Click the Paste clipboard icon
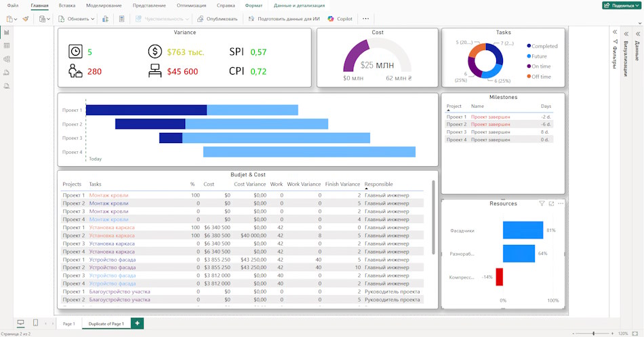644x337 pixels. tap(9, 19)
